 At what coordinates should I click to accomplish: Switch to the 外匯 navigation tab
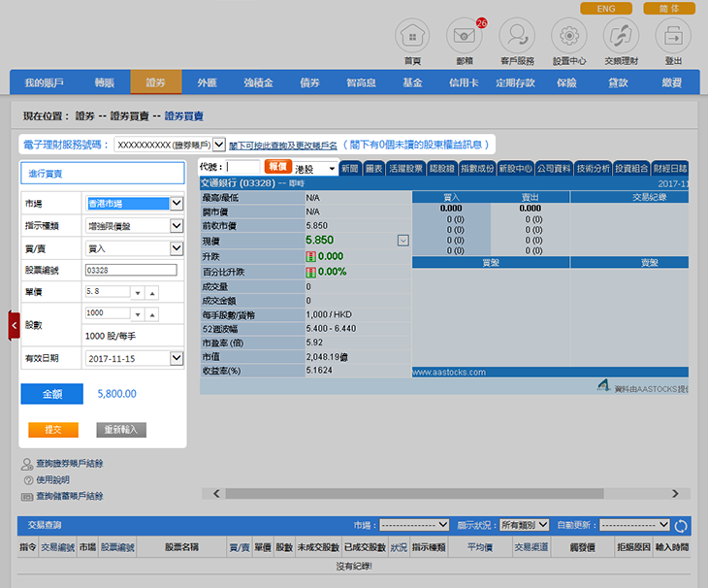point(208,82)
